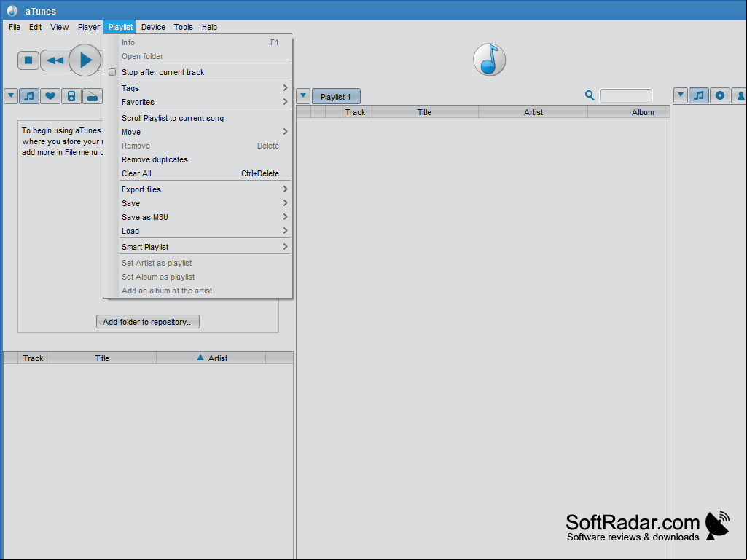Viewport: 747px width, 560px height.
Task: Click the aTunes music note logo
Action: pos(489,60)
